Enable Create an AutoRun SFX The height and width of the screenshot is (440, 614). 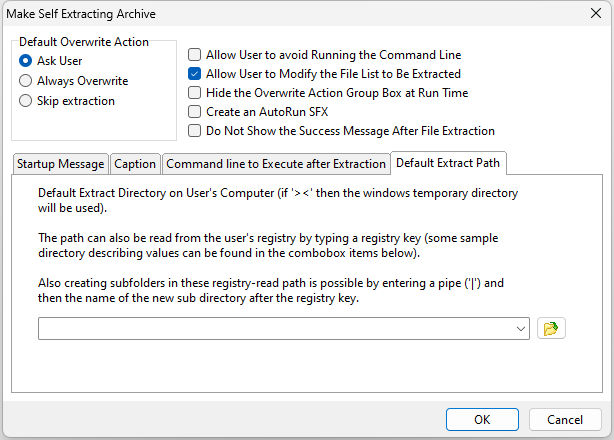195,112
